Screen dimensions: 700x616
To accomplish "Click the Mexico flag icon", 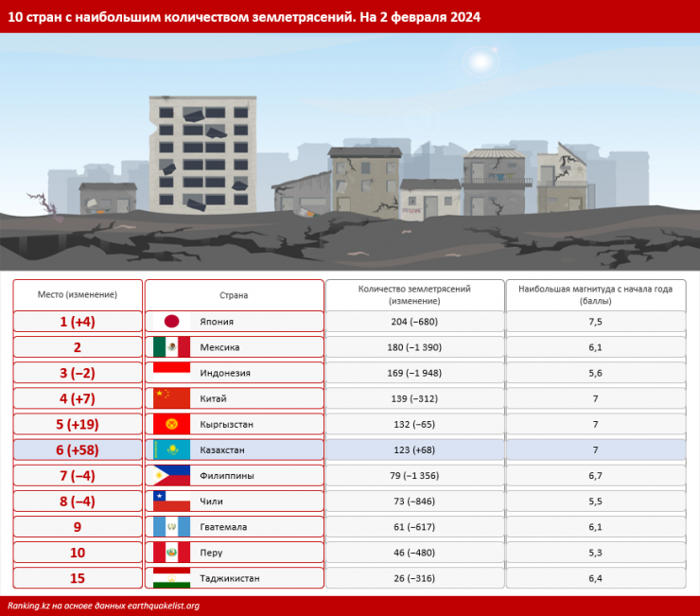I will [x=171, y=347].
